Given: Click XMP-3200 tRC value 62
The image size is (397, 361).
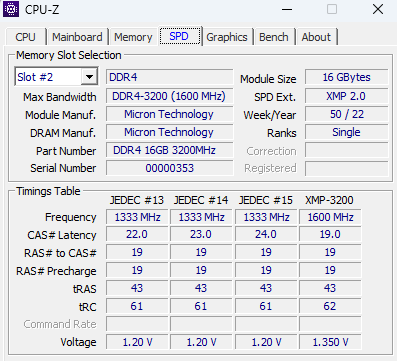Looking at the screenshot, I should [330, 306].
